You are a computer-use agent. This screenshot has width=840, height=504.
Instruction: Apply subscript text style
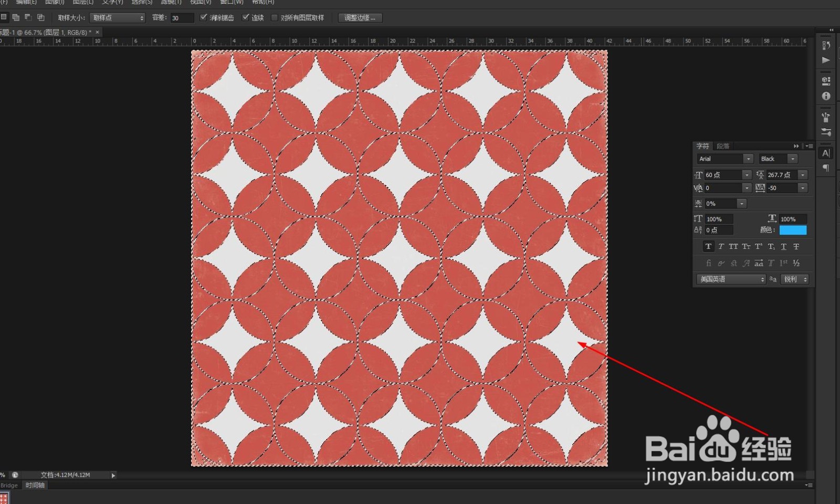click(x=771, y=246)
